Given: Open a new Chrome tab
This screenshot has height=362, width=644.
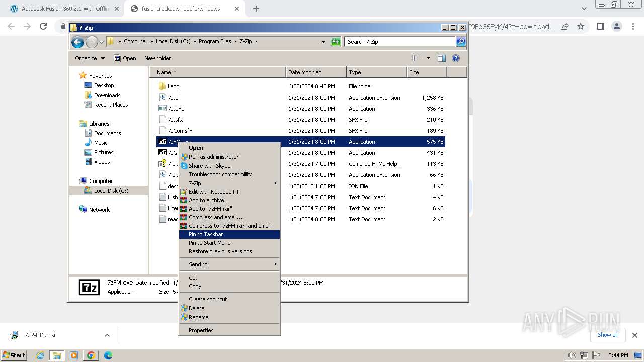Looking at the screenshot, I should pyautogui.click(x=256, y=9).
